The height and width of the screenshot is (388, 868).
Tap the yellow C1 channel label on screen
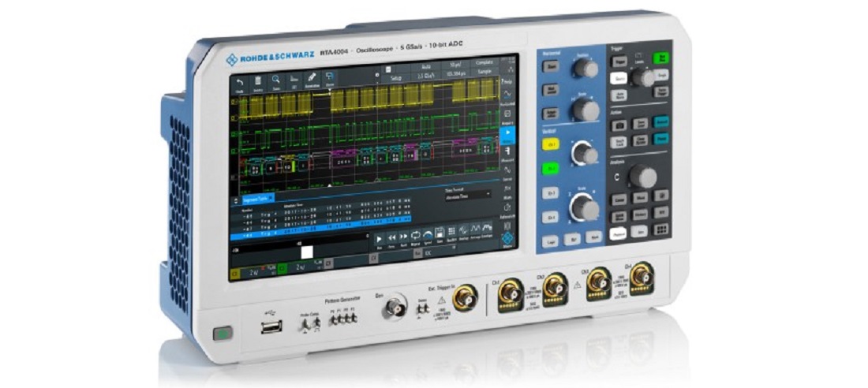(x=234, y=274)
